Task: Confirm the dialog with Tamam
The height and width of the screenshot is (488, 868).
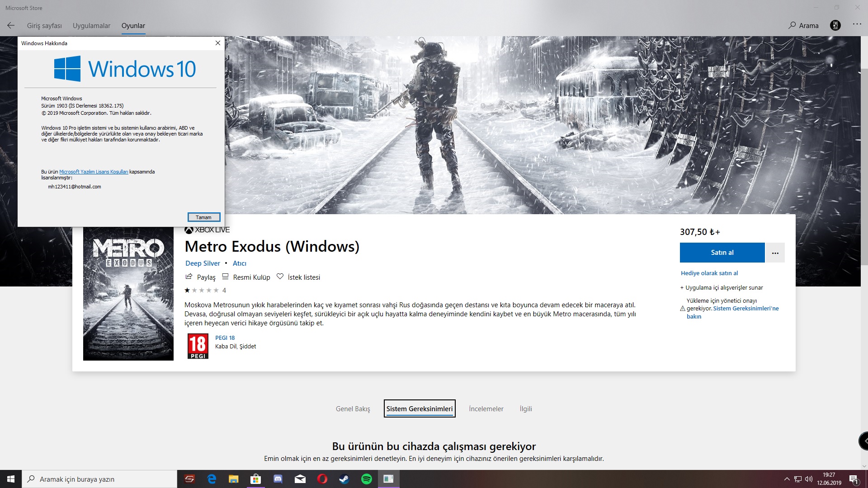Action: (204, 217)
